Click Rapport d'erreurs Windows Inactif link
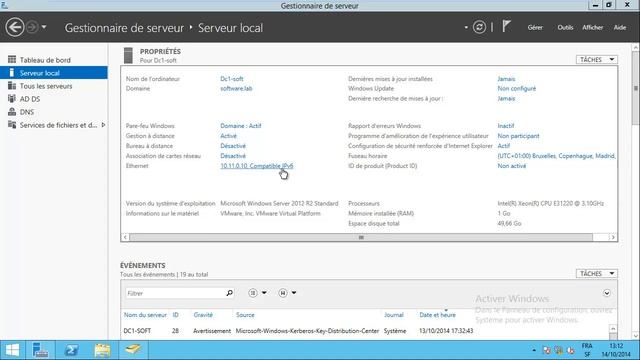Viewport: 640px width, 360px height. tap(505, 126)
